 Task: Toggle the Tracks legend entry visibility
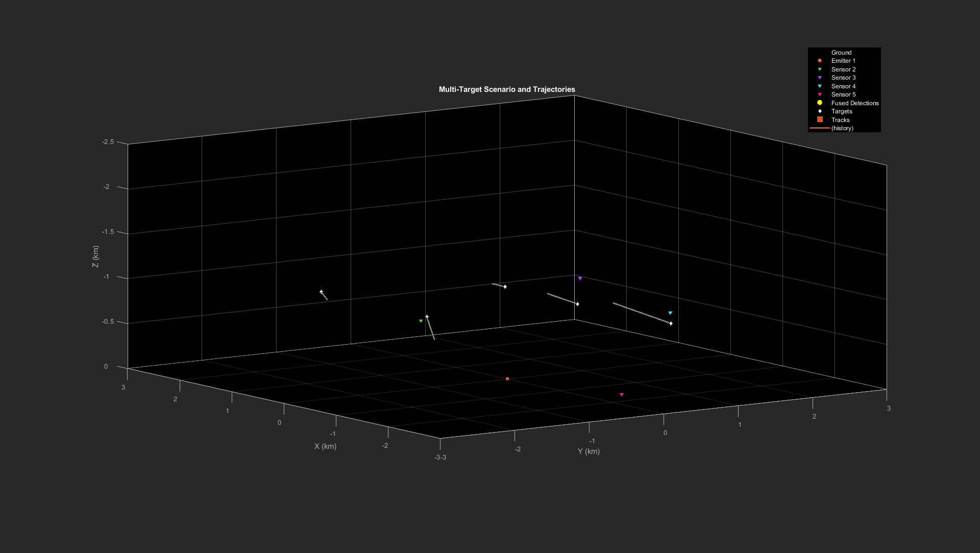[x=840, y=120]
